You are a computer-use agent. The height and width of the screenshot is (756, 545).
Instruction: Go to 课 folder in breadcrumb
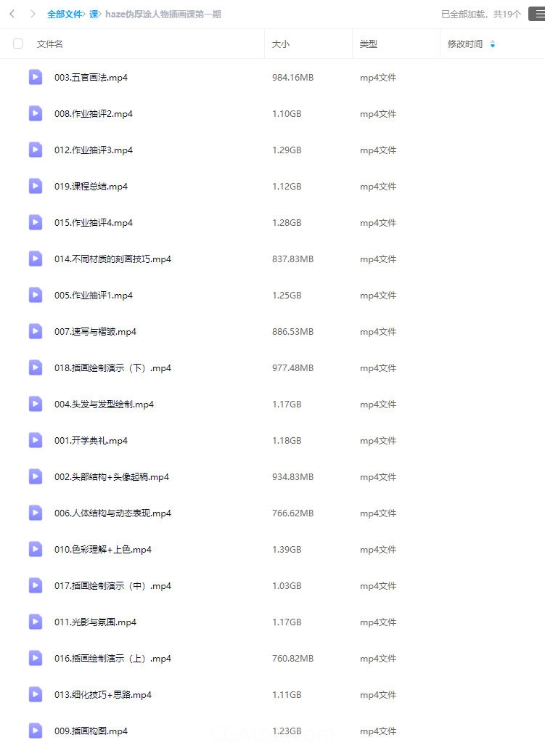point(94,15)
